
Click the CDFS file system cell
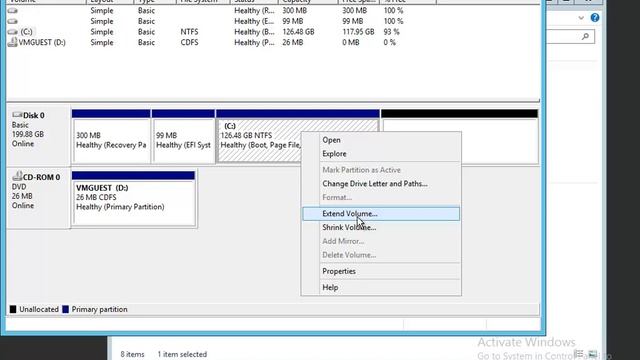(x=189, y=42)
